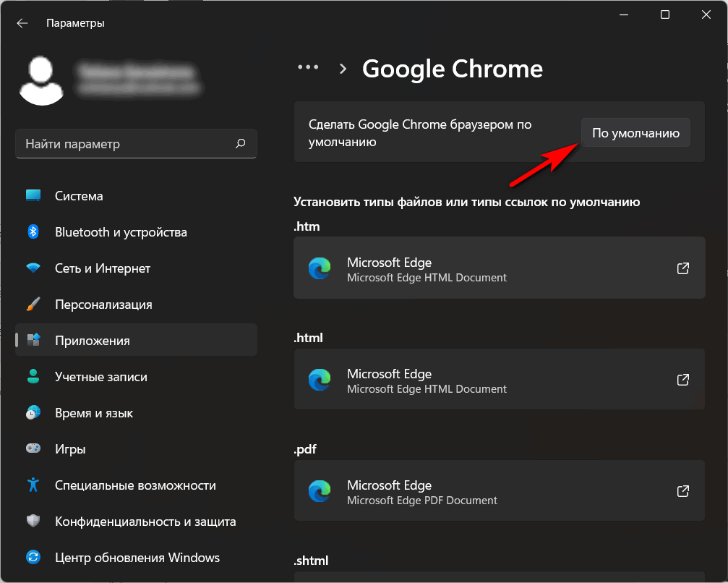The width and height of the screenshot is (728, 583).
Task: Click the .shtml file type label
Action: pyautogui.click(x=311, y=561)
